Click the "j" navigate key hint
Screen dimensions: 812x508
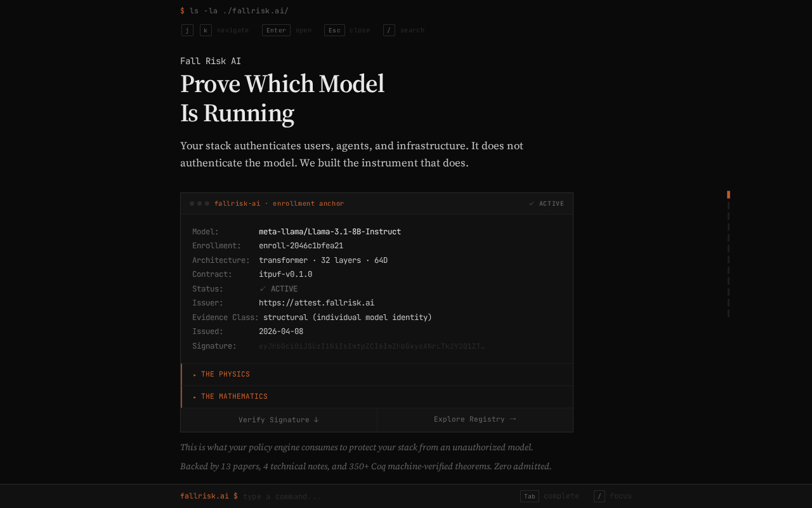pos(187,30)
